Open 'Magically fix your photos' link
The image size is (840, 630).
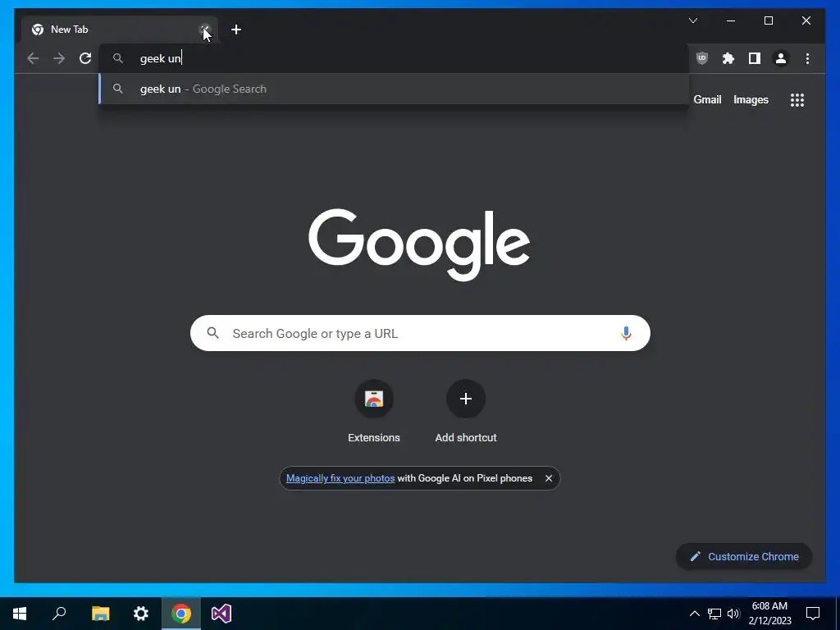[340, 478]
